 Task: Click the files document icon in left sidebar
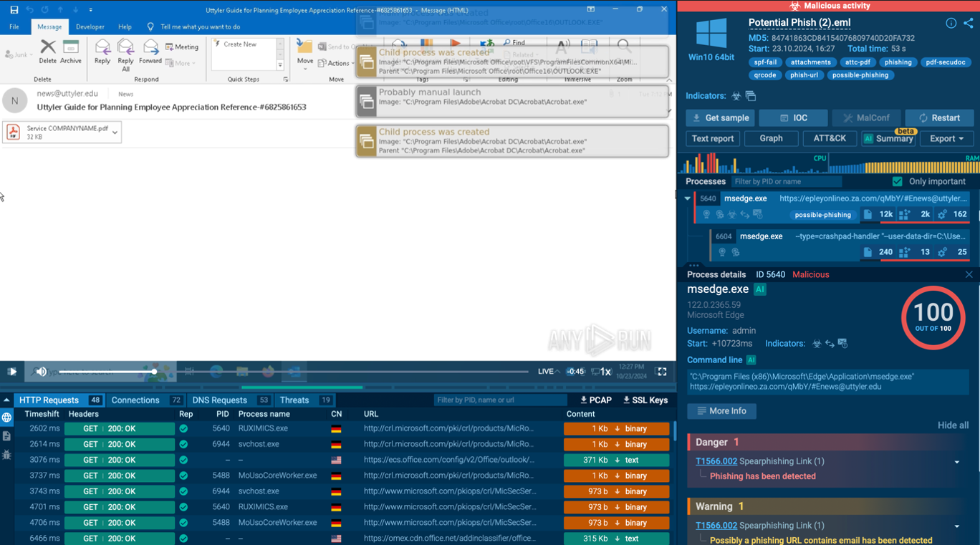tap(6, 436)
